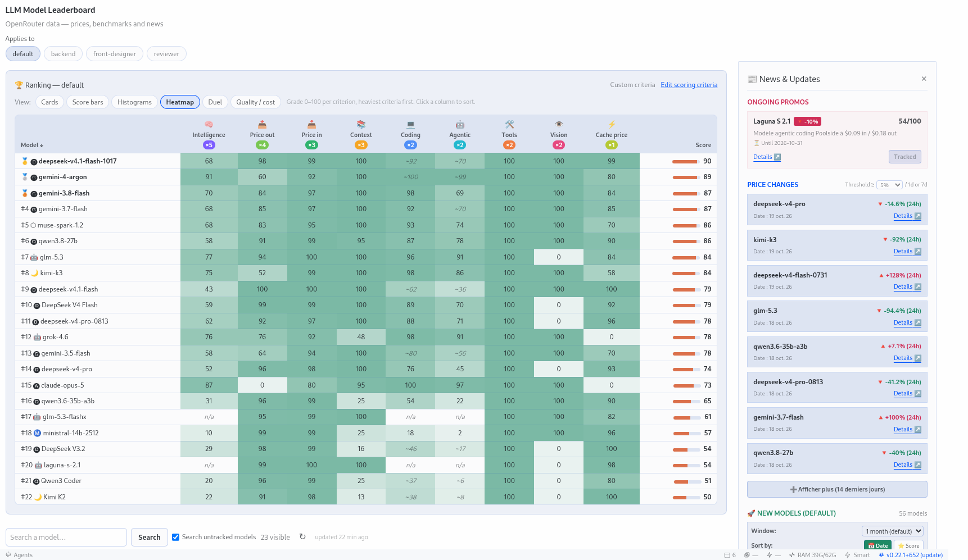
Task: Click the window count icon showing 6
Action: [x=730, y=555]
